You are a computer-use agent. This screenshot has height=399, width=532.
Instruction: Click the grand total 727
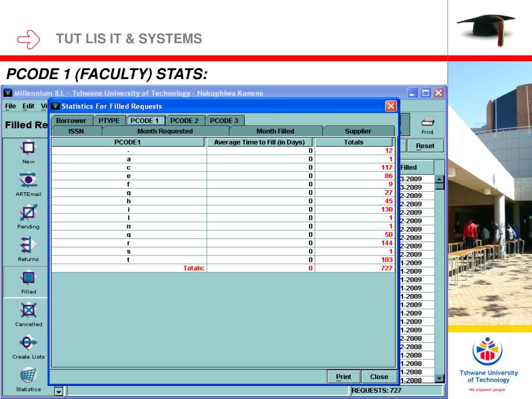pos(387,268)
